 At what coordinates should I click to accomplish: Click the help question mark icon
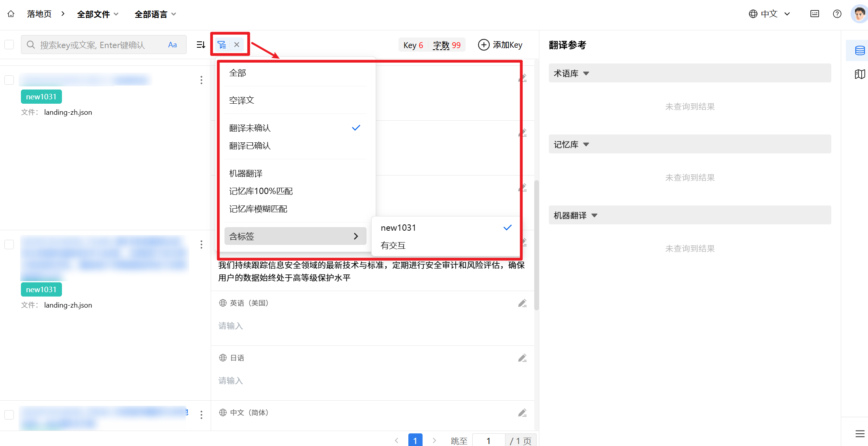(837, 14)
